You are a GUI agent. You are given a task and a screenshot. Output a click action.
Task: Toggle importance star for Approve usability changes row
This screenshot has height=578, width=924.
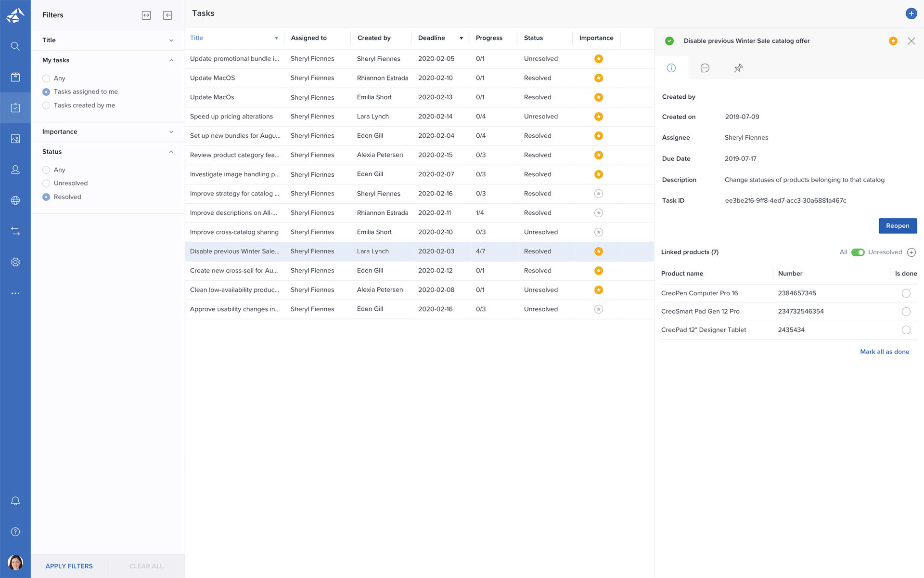click(599, 309)
